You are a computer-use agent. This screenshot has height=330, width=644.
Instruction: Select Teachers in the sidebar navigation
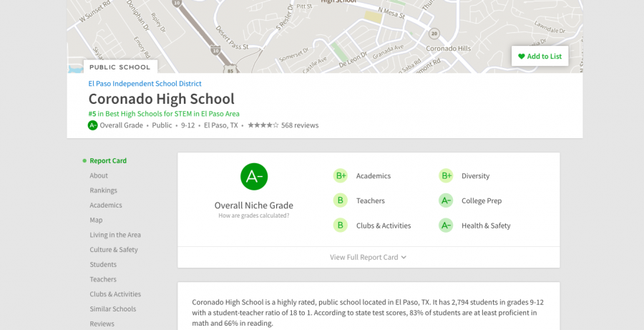(x=103, y=279)
